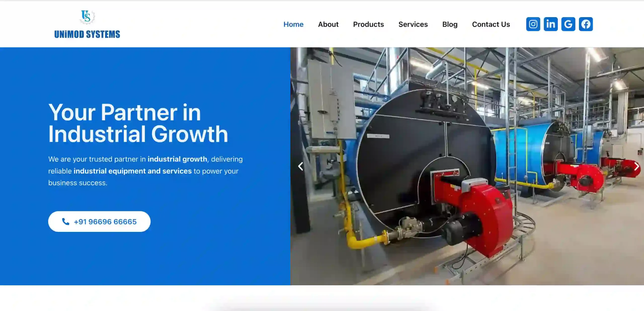Click the phone handset icon
Viewport: 644px width, 311px height.
pyautogui.click(x=65, y=221)
